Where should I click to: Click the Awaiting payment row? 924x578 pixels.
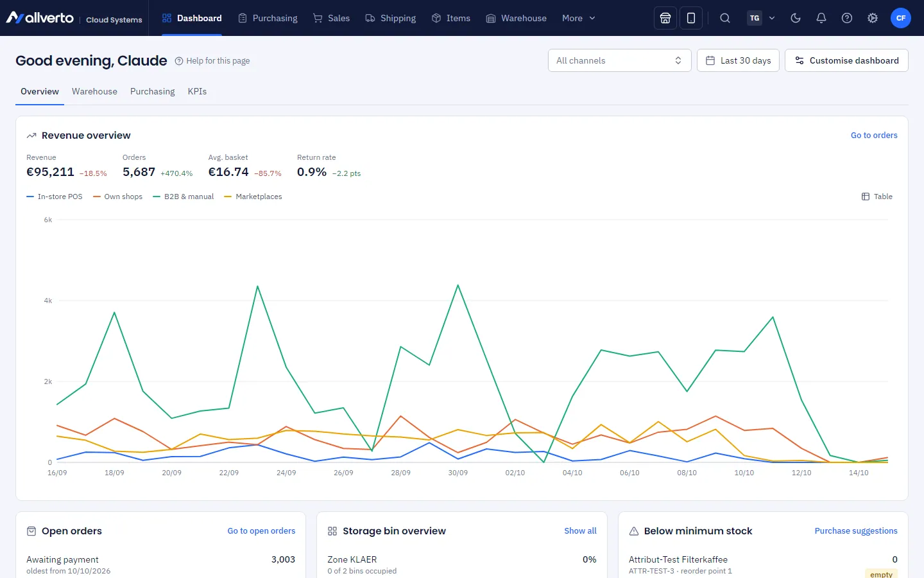pos(160,565)
